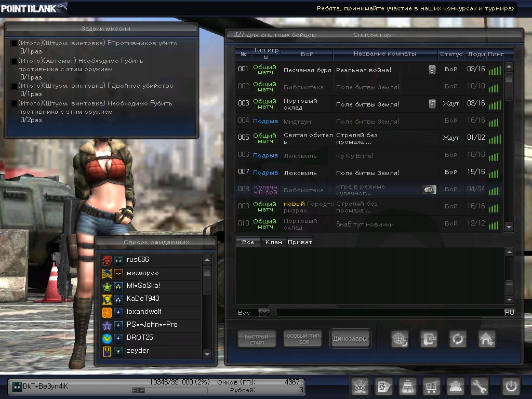Viewport: 532px width, 399px height.
Task: Click DROT25 blue round clan emblem
Action: 107,338
